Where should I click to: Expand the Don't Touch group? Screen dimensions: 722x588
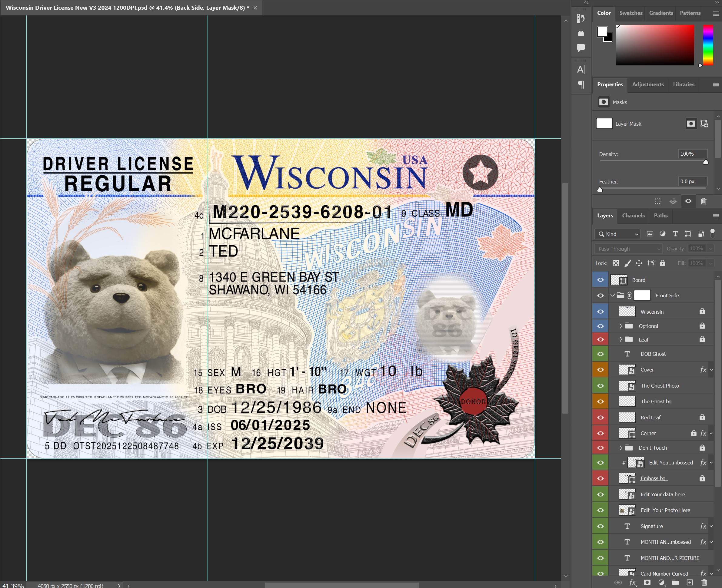click(621, 448)
